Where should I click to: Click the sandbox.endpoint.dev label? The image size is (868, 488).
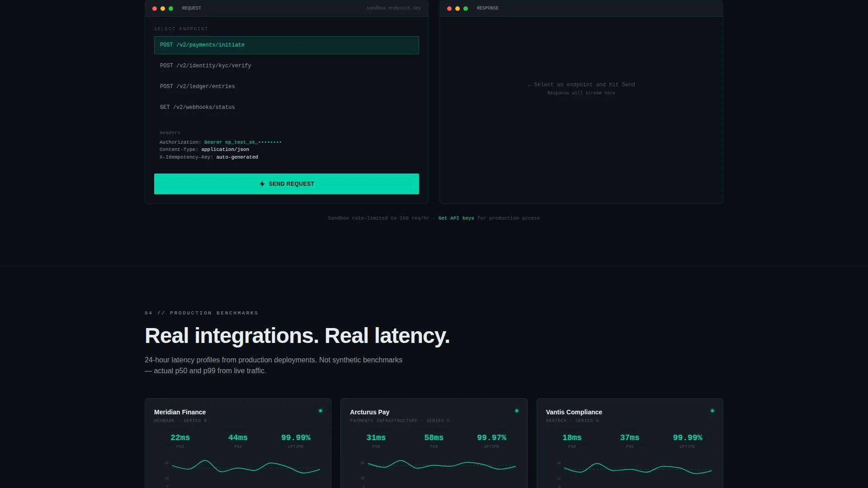(394, 8)
